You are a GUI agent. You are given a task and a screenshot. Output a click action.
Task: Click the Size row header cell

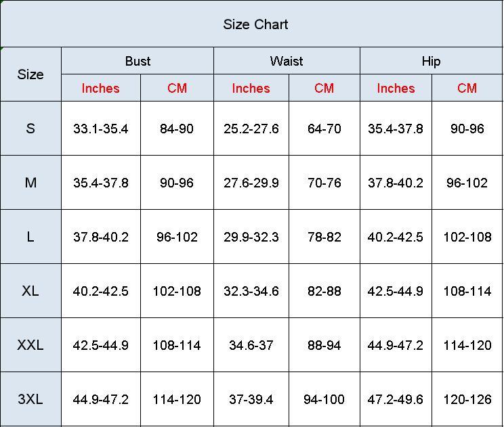(30, 74)
